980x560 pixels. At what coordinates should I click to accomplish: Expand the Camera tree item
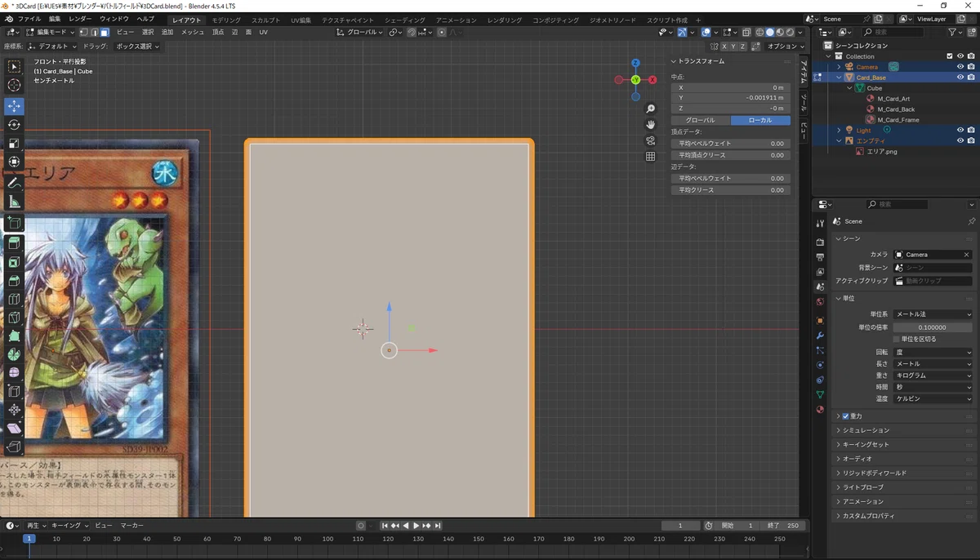coord(839,67)
